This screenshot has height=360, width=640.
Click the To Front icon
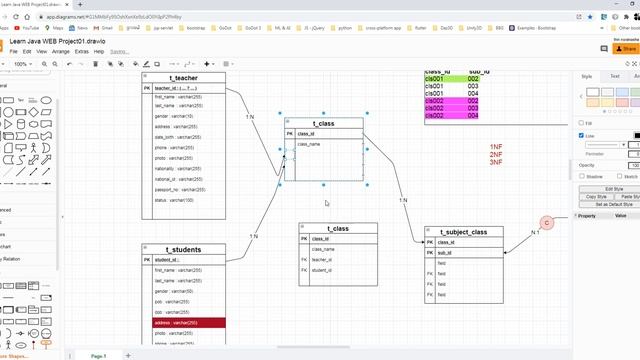click(110, 64)
